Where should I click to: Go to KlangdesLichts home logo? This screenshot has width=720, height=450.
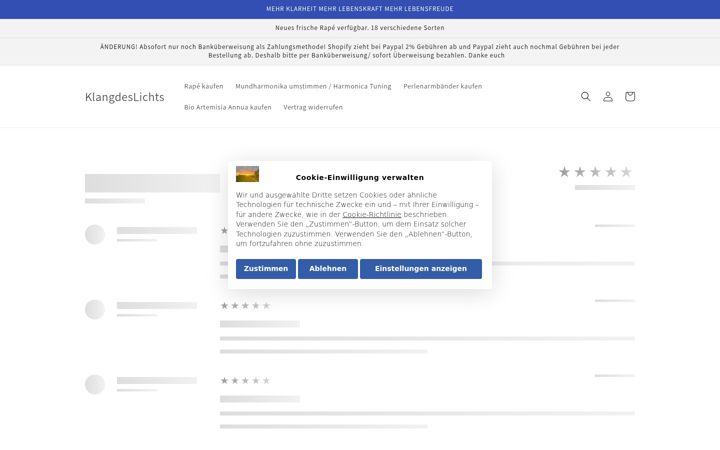coord(124,97)
